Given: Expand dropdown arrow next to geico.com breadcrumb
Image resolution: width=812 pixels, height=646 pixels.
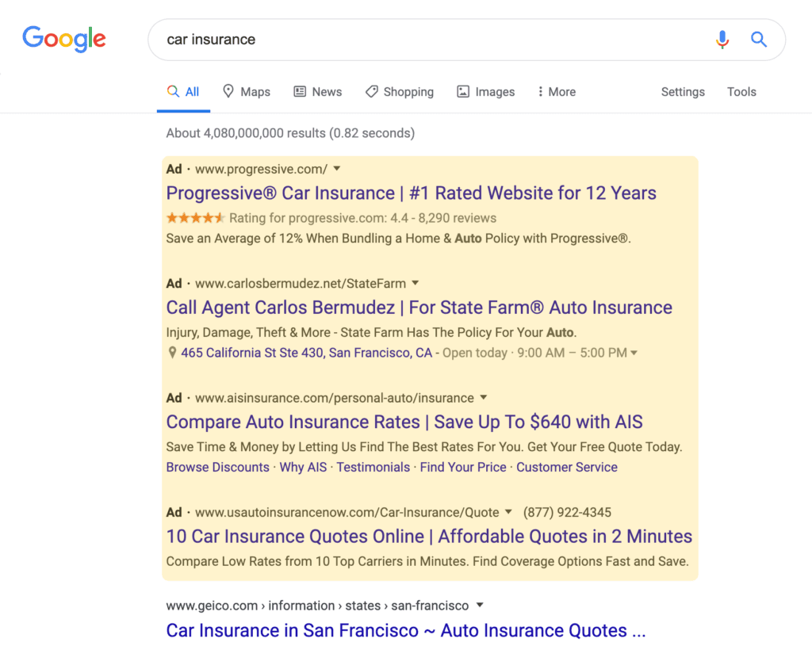Looking at the screenshot, I should pos(480,605).
